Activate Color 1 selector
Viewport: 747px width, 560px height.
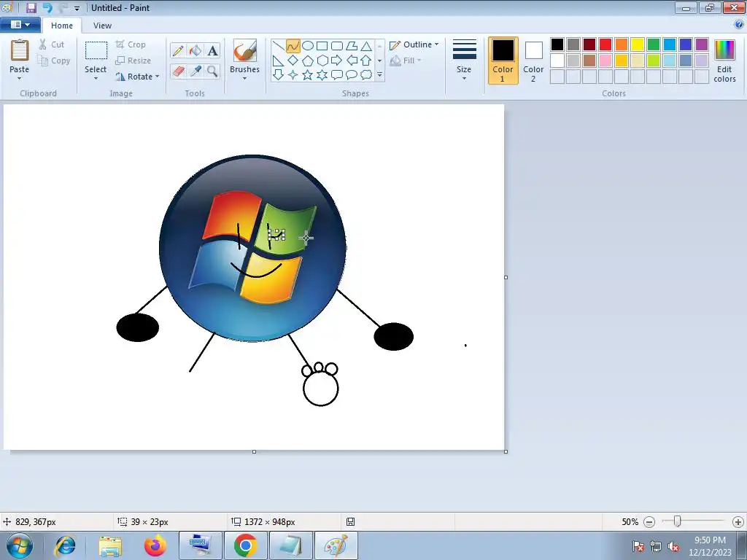pos(503,61)
